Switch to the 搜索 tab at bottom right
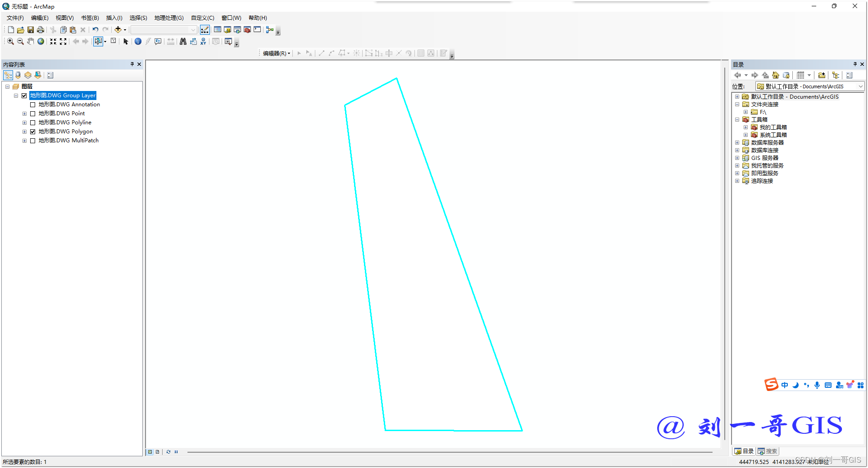868x468 pixels. (x=767, y=451)
